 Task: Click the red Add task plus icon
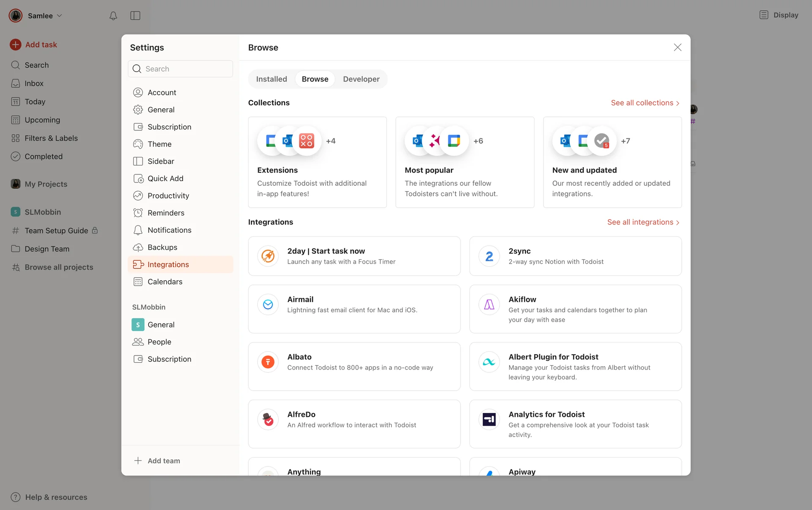pos(16,44)
